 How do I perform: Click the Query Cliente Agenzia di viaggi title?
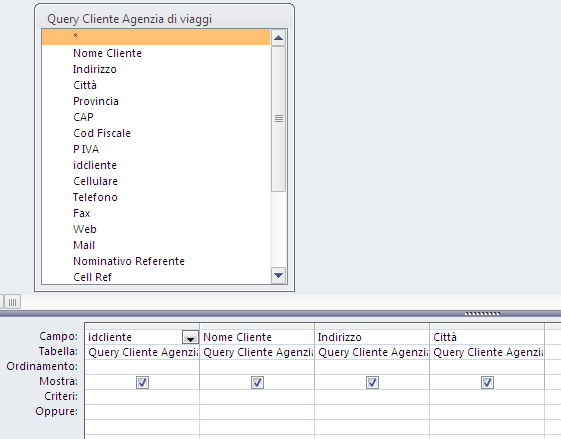pyautogui.click(x=130, y=19)
